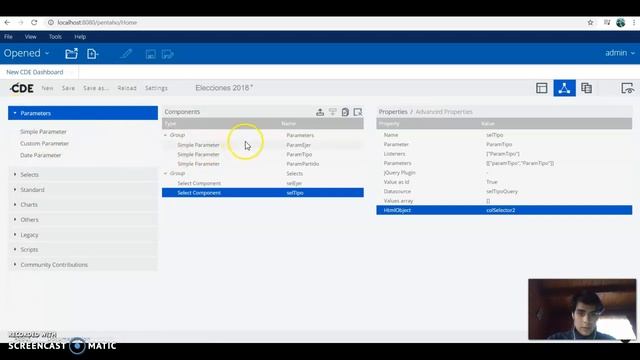
Task: Select the ParamTipo component row
Action: coord(262,154)
